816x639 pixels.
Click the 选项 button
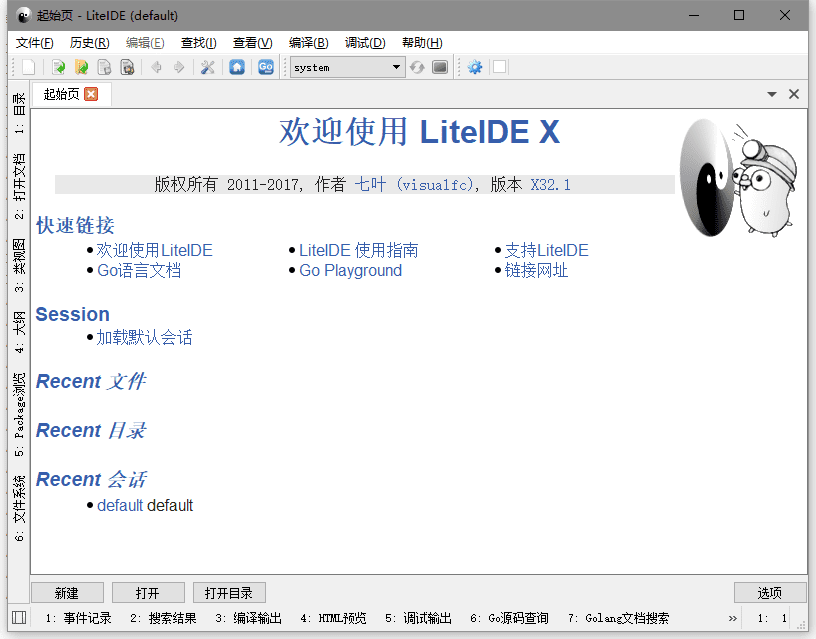(770, 593)
